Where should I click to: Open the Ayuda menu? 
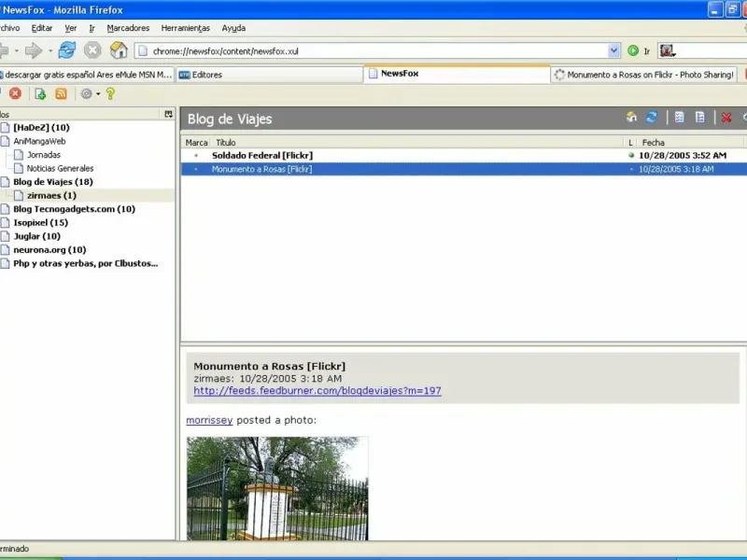(233, 28)
